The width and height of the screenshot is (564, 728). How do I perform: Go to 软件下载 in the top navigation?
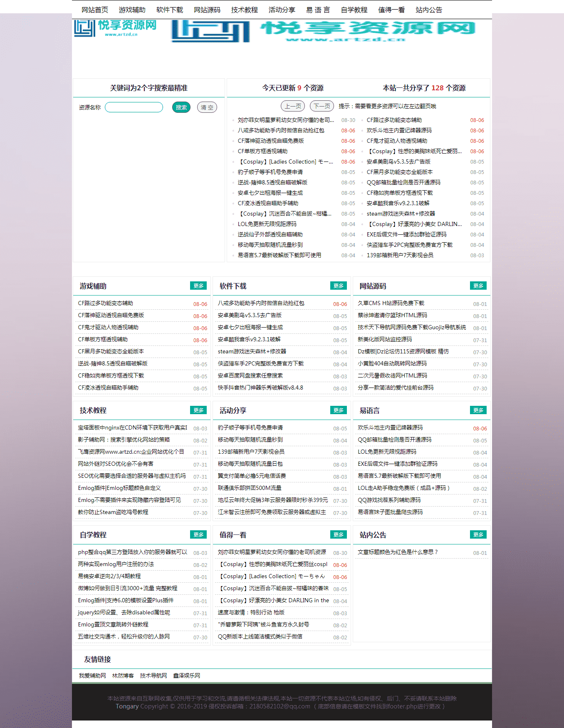170,10
